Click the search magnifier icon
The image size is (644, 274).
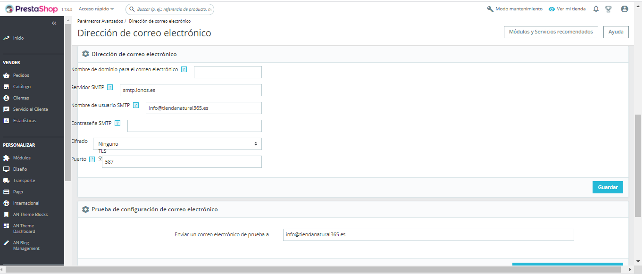(x=131, y=9)
